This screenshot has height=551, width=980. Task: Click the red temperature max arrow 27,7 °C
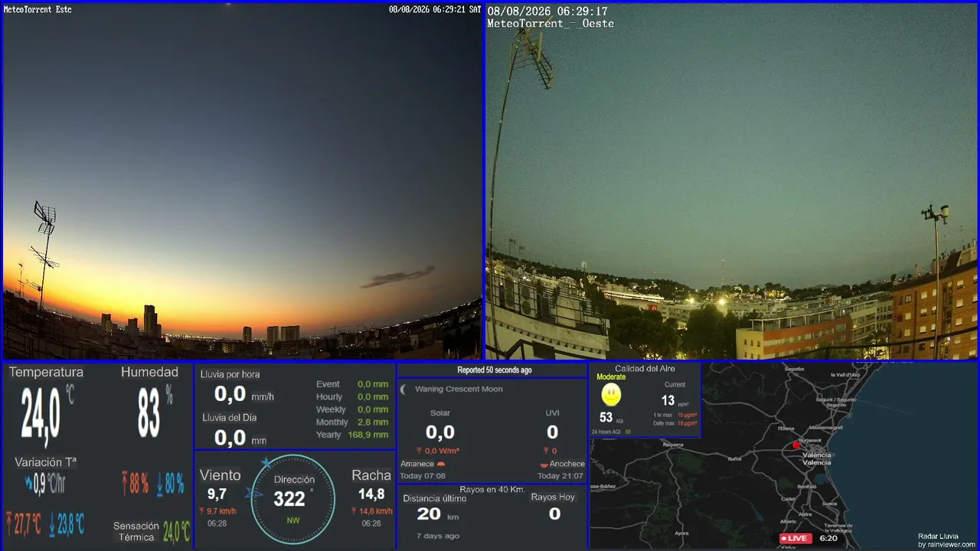(x=9, y=524)
